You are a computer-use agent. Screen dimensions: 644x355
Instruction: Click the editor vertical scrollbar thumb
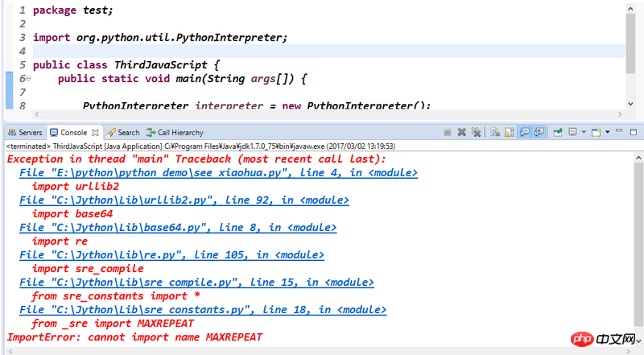point(630,43)
